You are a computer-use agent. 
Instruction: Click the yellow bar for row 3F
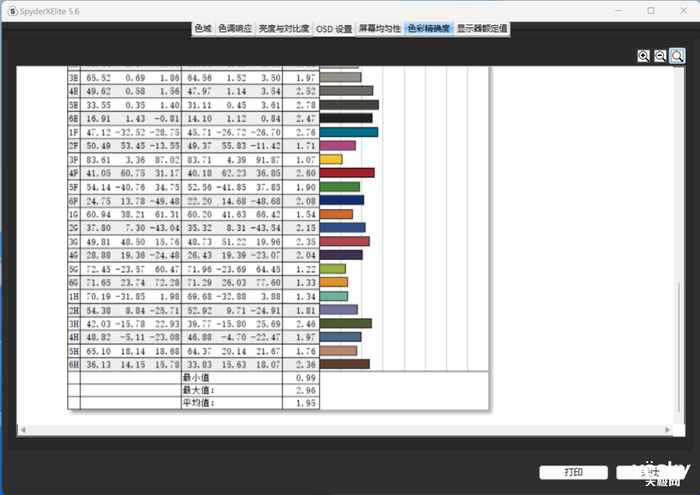[x=331, y=159]
